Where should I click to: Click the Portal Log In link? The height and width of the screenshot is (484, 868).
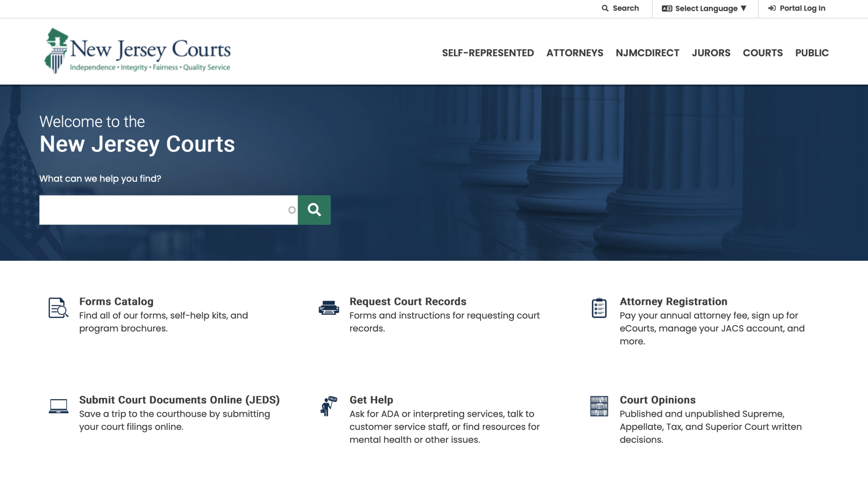tap(796, 8)
